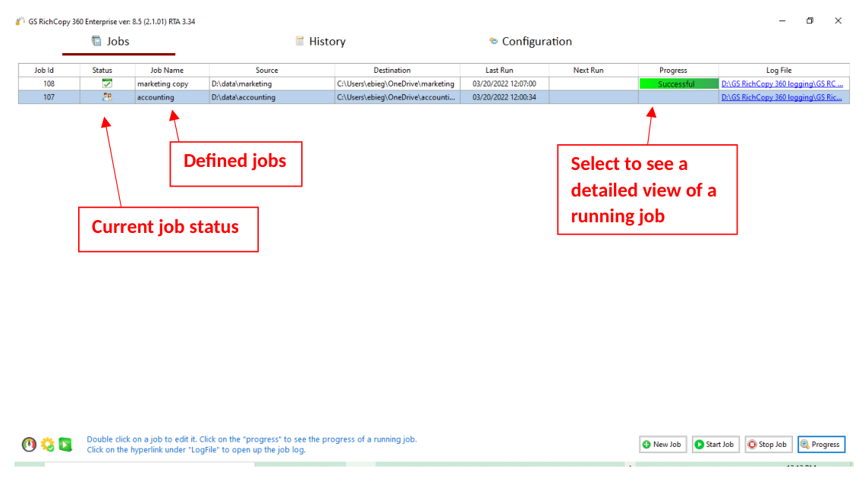Click source 'D:\data\marketing' cell
Image resolution: width=868 pixels, height=481 pixels.
[272, 83]
